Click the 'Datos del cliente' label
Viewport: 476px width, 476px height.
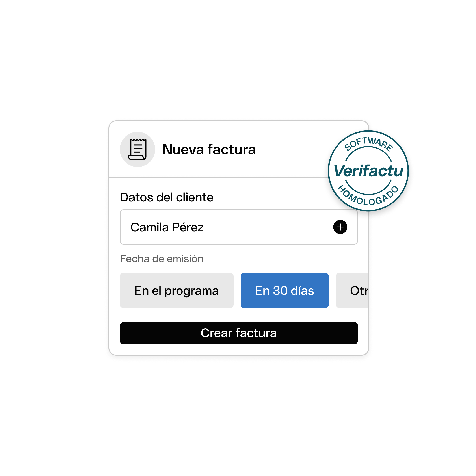point(167,197)
